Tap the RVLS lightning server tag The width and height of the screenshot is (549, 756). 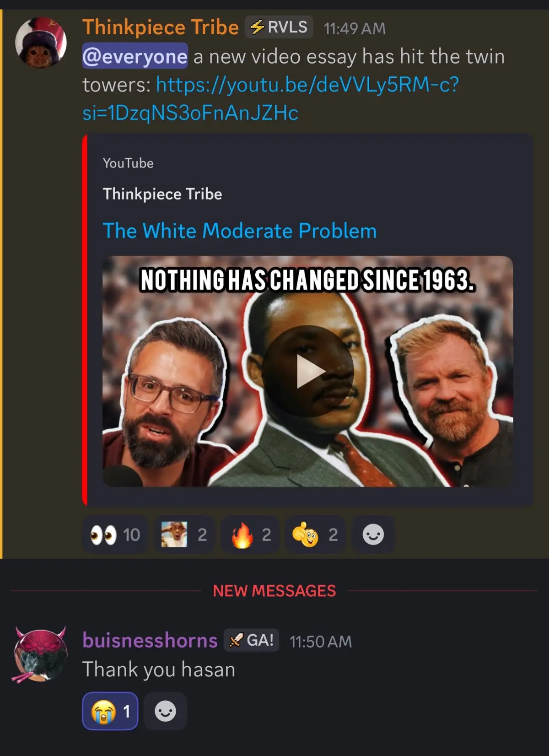pos(279,27)
